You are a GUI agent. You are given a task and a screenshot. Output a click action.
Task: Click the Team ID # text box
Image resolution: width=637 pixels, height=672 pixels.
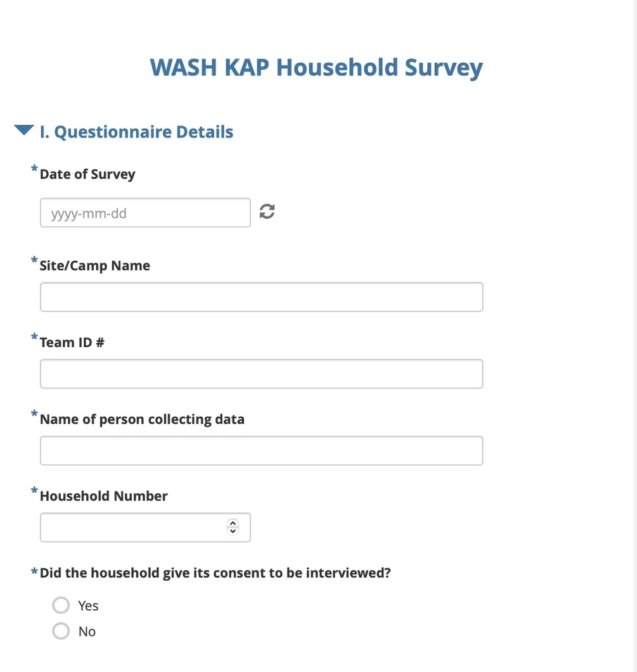[261, 374]
